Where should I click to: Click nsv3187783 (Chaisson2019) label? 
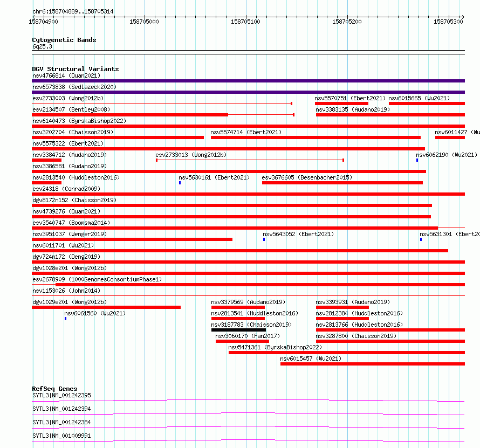click(251, 325)
